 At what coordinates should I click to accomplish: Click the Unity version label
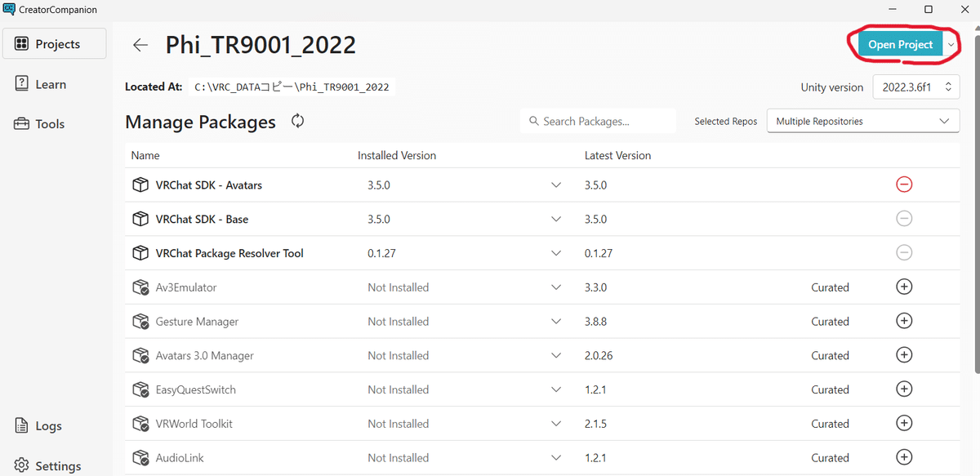pyautogui.click(x=832, y=87)
